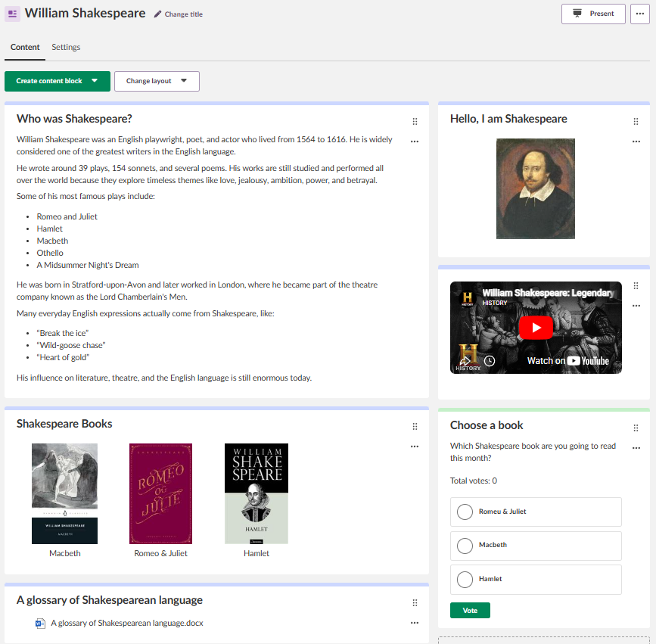Open options menu of the YouTube video block
The width and height of the screenshot is (656, 644).
point(636,306)
